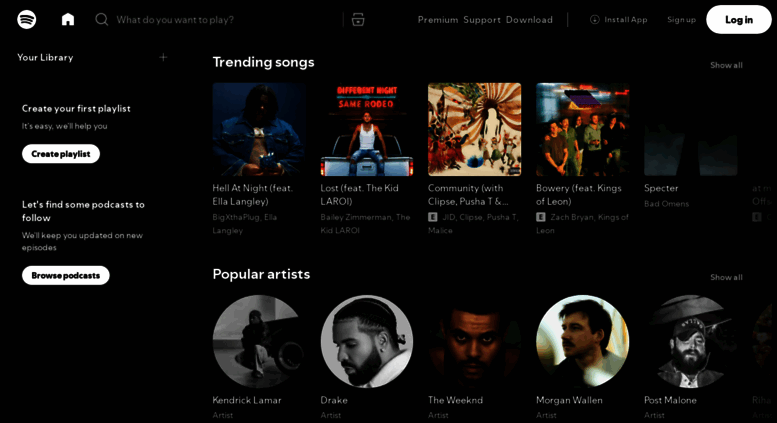Click 'Bailey Zimmerman, The Kid LAROI' artists text

point(365,224)
